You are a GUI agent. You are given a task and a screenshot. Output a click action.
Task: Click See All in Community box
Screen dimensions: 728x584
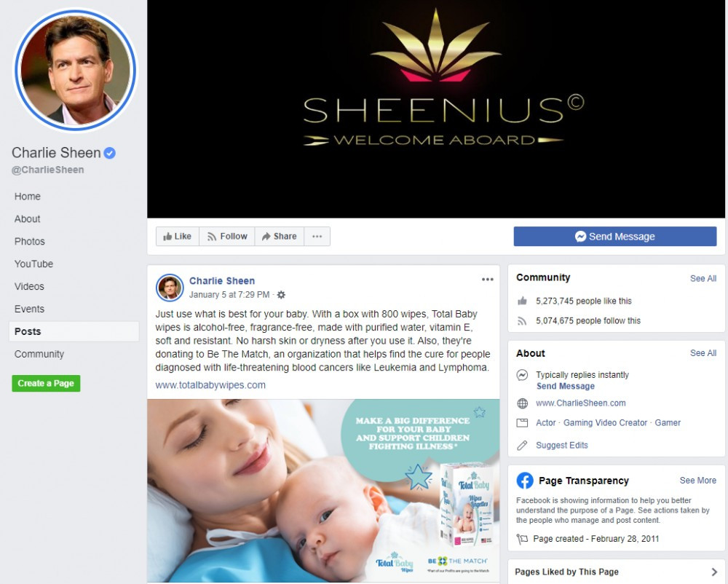tap(703, 279)
